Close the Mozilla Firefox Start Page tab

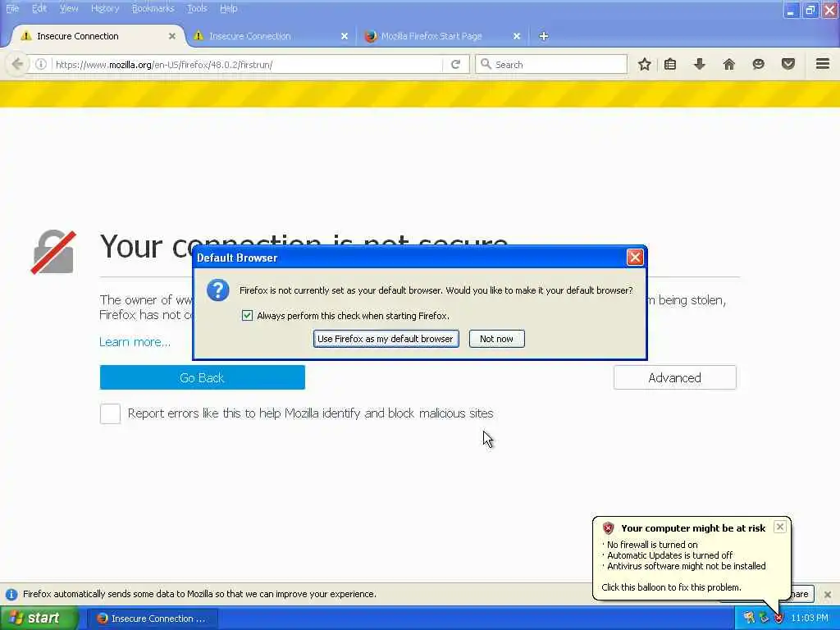pyautogui.click(x=517, y=36)
